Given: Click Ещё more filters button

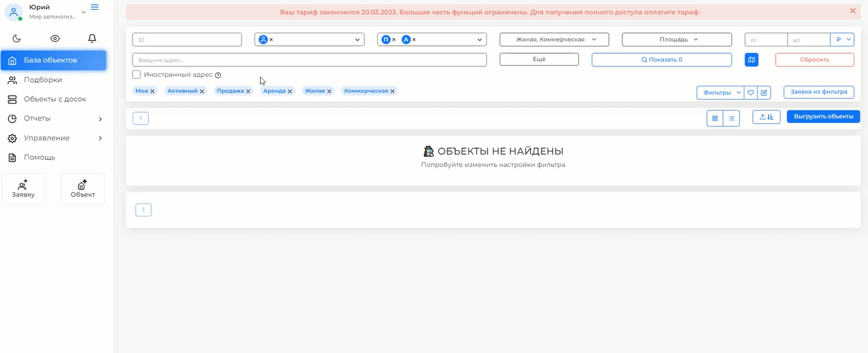Looking at the screenshot, I should point(539,59).
